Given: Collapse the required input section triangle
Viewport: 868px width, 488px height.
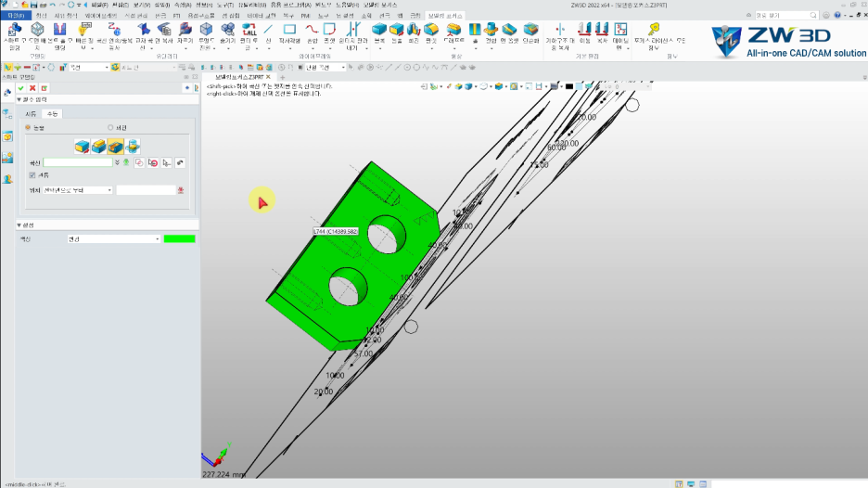Looking at the screenshot, I should click(x=19, y=99).
